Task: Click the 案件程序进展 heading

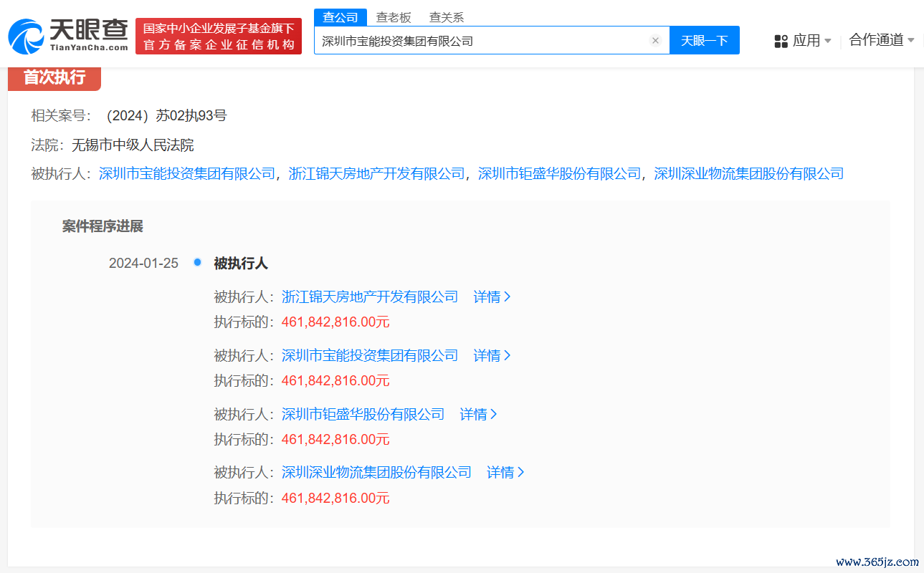Action: [103, 226]
